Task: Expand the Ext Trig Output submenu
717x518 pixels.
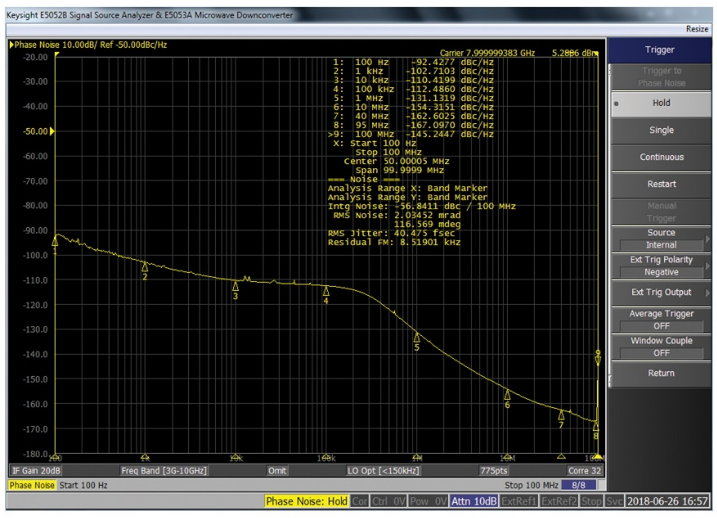Action: pos(661,293)
